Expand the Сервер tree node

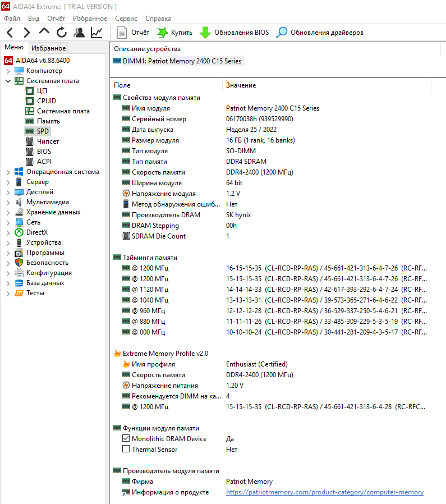[x=8, y=182]
